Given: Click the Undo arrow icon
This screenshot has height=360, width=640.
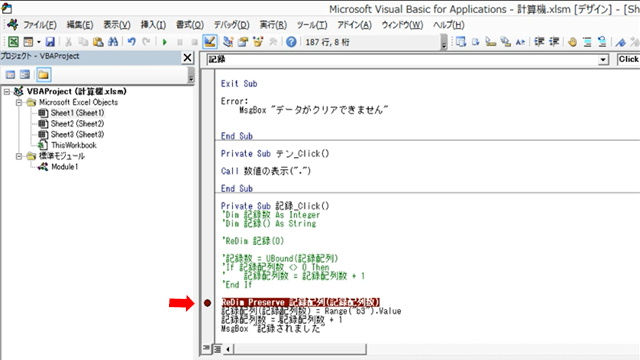Looking at the screenshot, I should pos(131,42).
